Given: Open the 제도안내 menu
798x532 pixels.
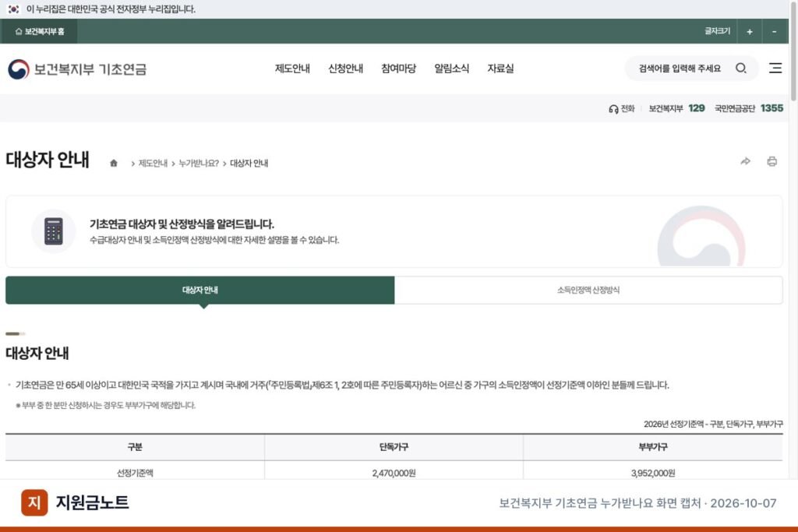Looking at the screenshot, I should tap(292, 69).
